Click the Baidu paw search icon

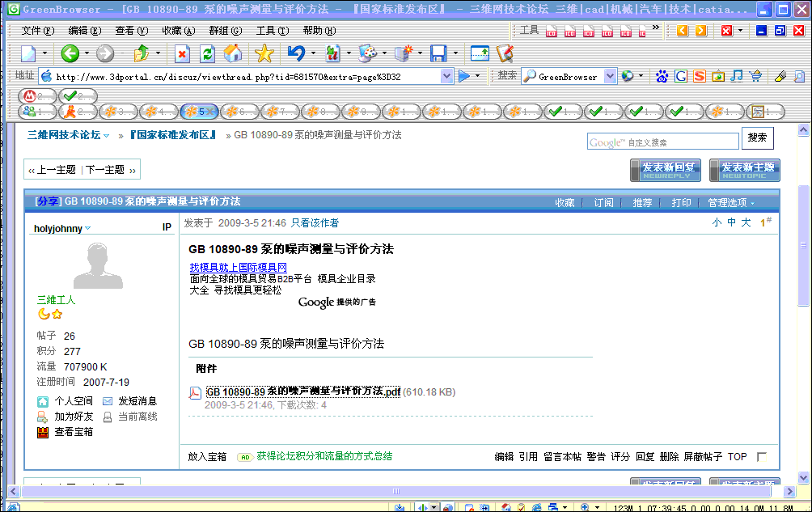click(662, 76)
